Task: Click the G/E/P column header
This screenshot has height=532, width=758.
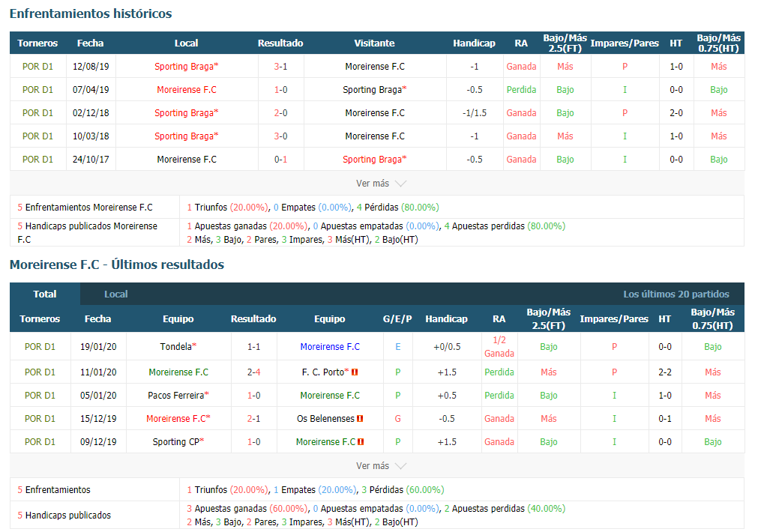Action: pyautogui.click(x=397, y=319)
